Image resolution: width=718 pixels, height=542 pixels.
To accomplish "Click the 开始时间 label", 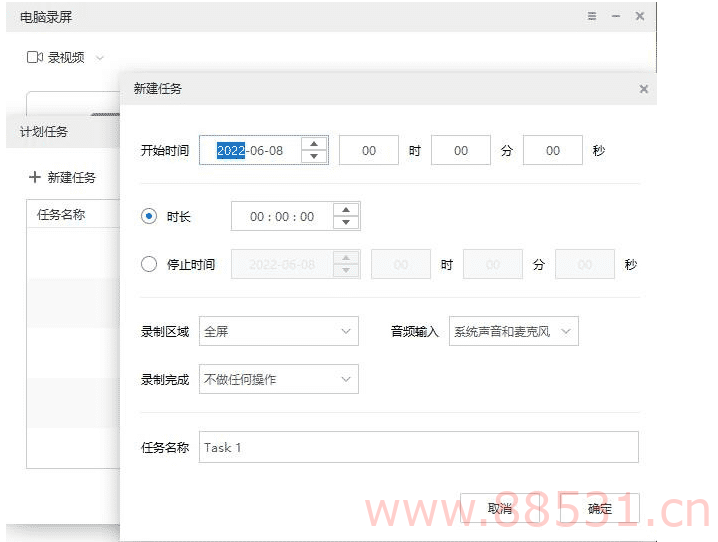I will tap(165, 151).
